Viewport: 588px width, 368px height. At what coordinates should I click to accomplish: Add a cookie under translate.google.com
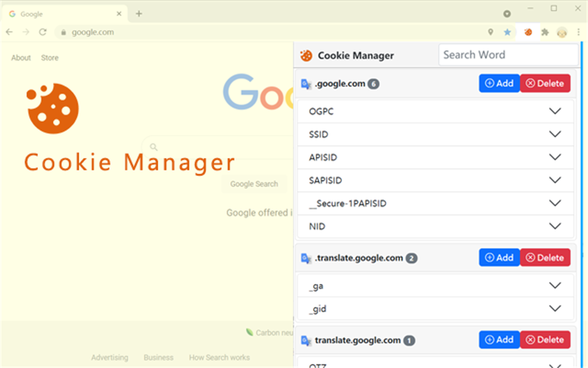499,340
